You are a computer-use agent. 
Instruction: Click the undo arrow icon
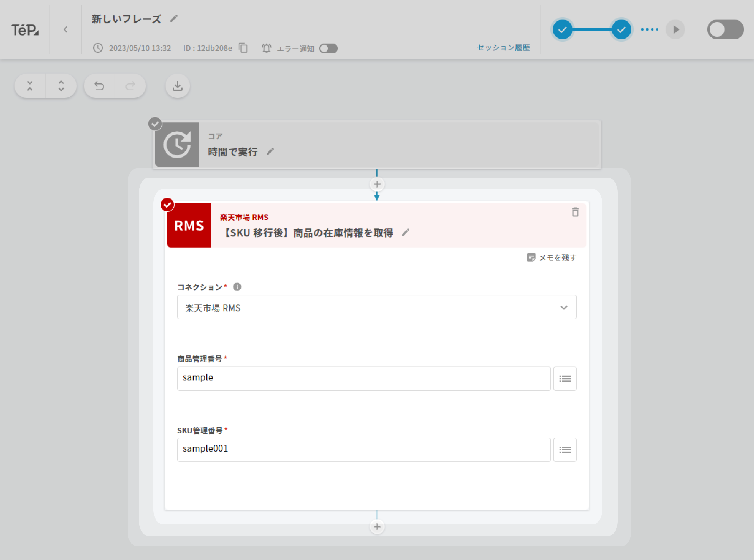click(99, 86)
